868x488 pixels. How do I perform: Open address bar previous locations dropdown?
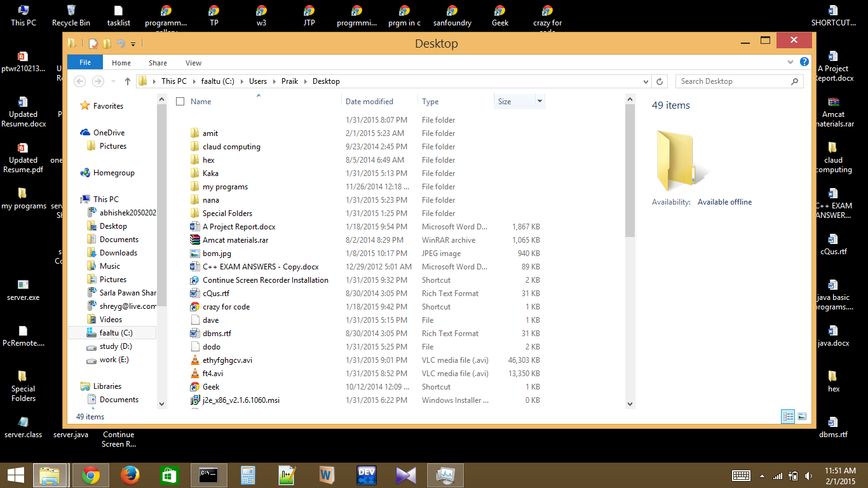pos(646,81)
